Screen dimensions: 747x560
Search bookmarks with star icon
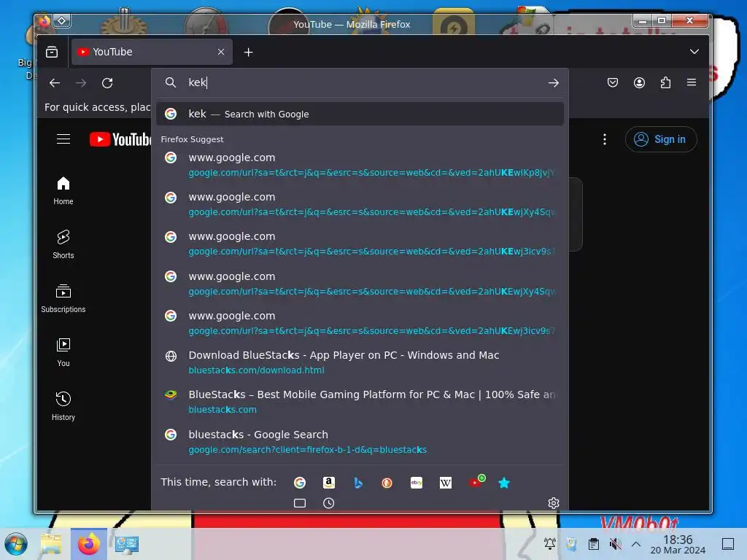[504, 483]
